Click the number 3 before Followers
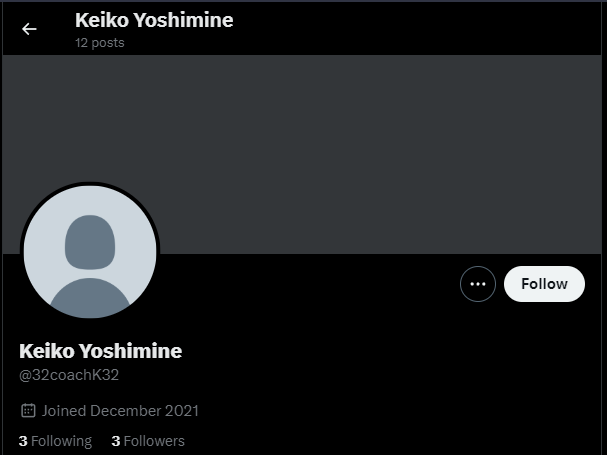Image resolution: width=607 pixels, height=455 pixels. point(116,441)
